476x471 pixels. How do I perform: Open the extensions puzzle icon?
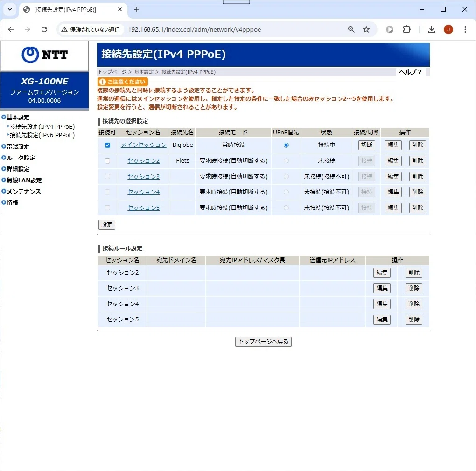coord(406,29)
